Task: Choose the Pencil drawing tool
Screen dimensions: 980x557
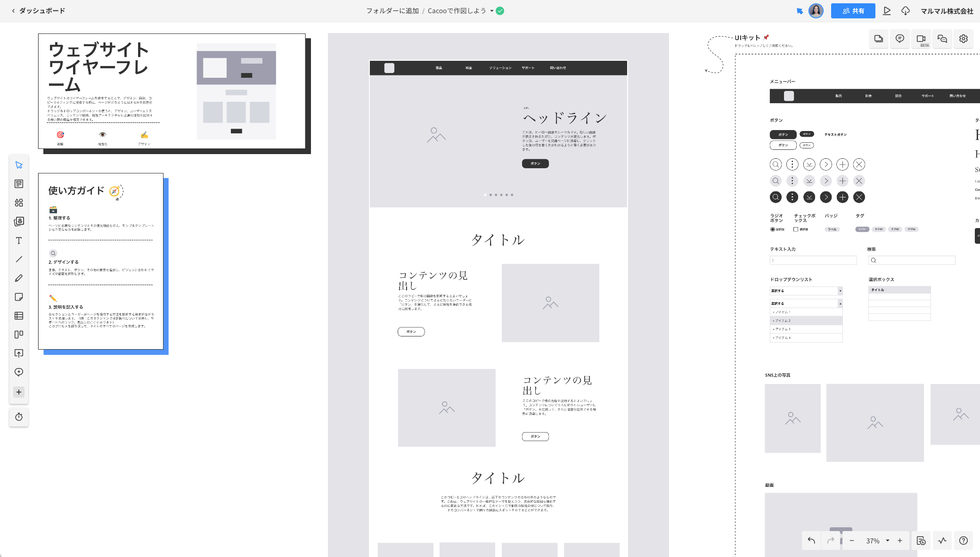Action: [x=19, y=278]
